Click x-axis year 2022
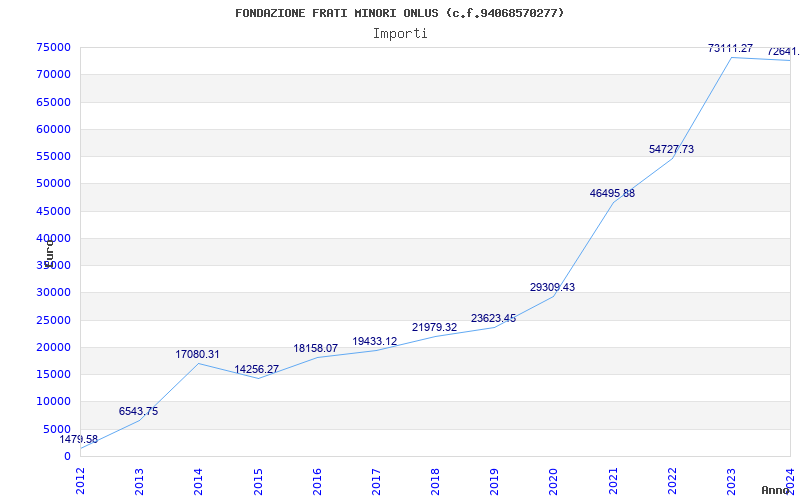The width and height of the screenshot is (800, 500). [x=672, y=481]
